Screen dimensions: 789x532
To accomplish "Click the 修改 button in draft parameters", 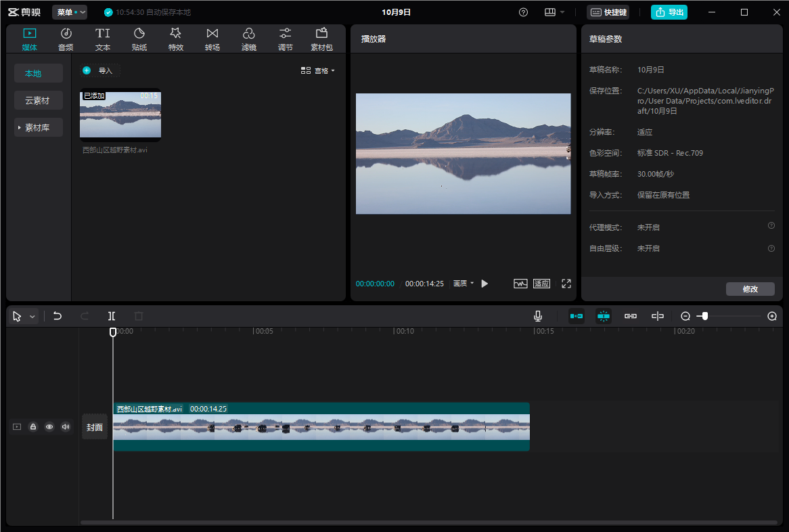I will coord(750,289).
